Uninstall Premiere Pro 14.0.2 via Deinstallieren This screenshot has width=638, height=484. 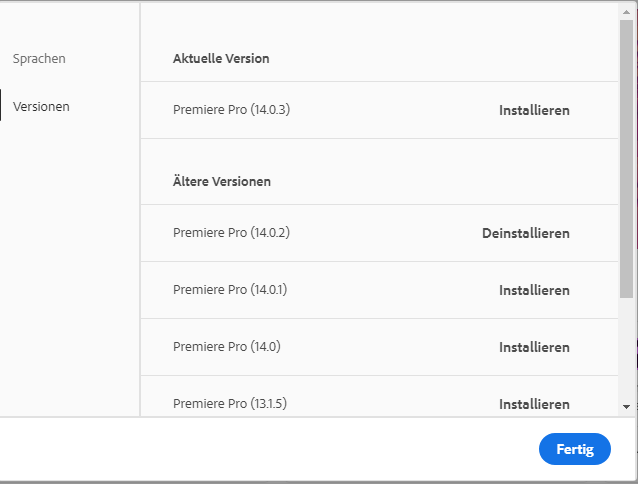(x=525, y=233)
